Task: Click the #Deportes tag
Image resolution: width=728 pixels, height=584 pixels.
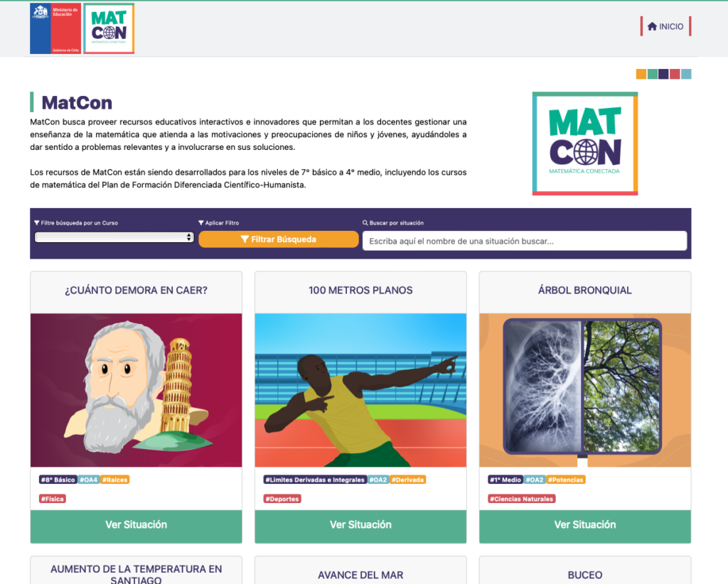Action: pyautogui.click(x=283, y=499)
